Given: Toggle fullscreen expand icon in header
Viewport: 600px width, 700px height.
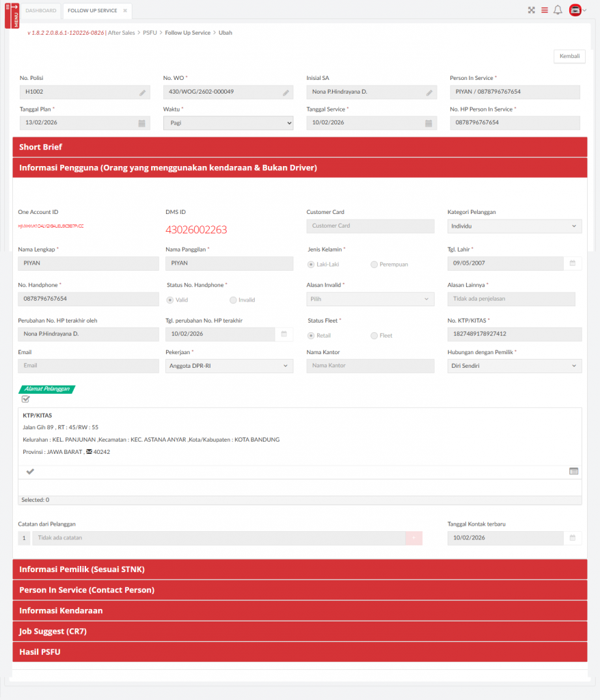Looking at the screenshot, I should (532, 10).
